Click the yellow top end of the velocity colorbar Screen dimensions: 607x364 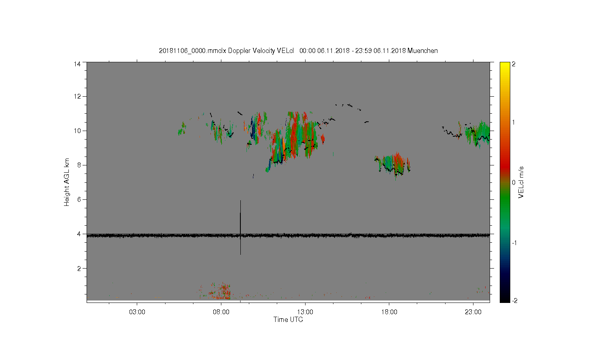(x=505, y=66)
